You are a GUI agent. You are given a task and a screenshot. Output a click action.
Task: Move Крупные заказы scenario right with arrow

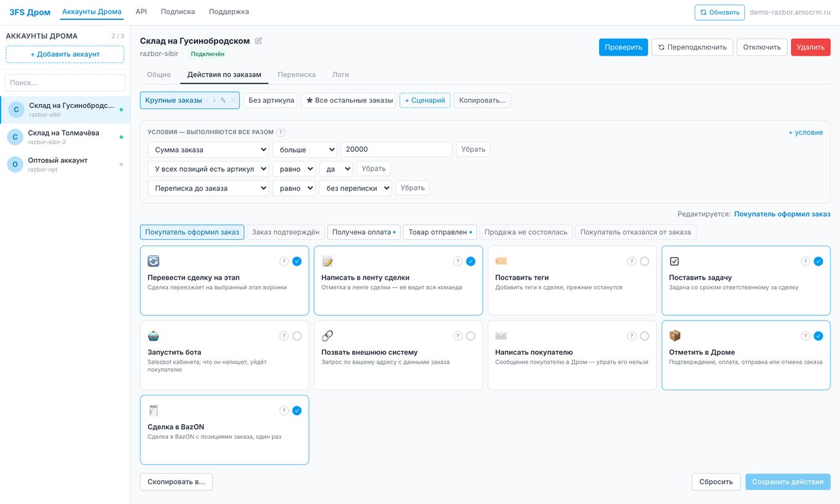[x=215, y=100]
